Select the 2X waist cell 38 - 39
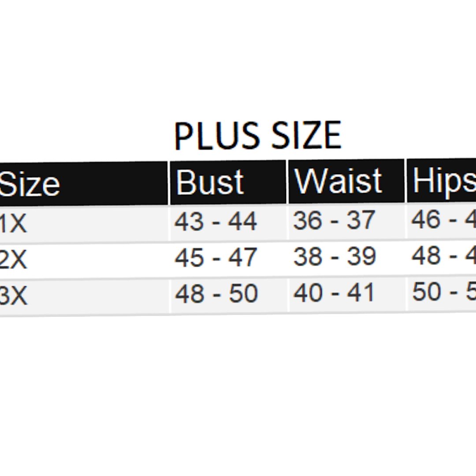Viewport: 476px width, 476px height. click(x=335, y=257)
